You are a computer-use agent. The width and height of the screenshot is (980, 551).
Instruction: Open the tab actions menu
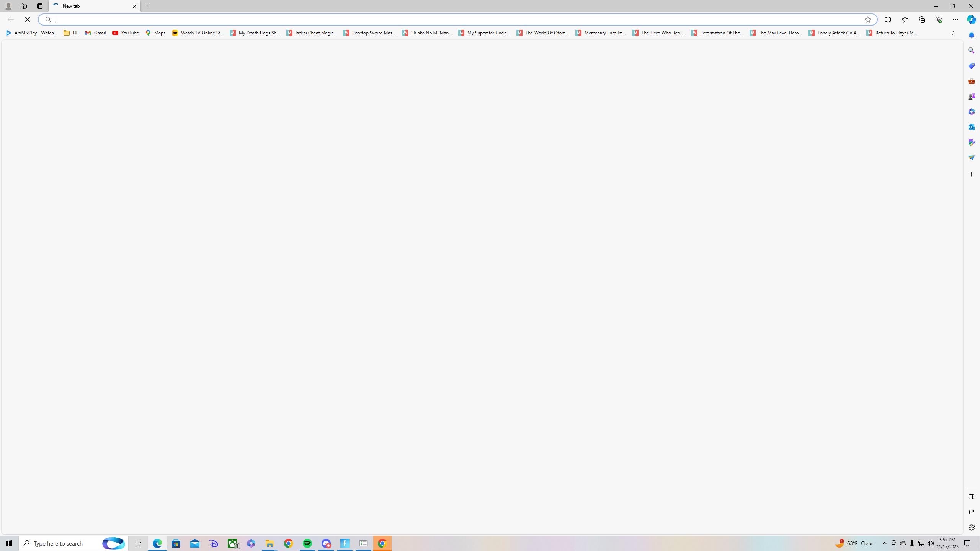[40, 6]
